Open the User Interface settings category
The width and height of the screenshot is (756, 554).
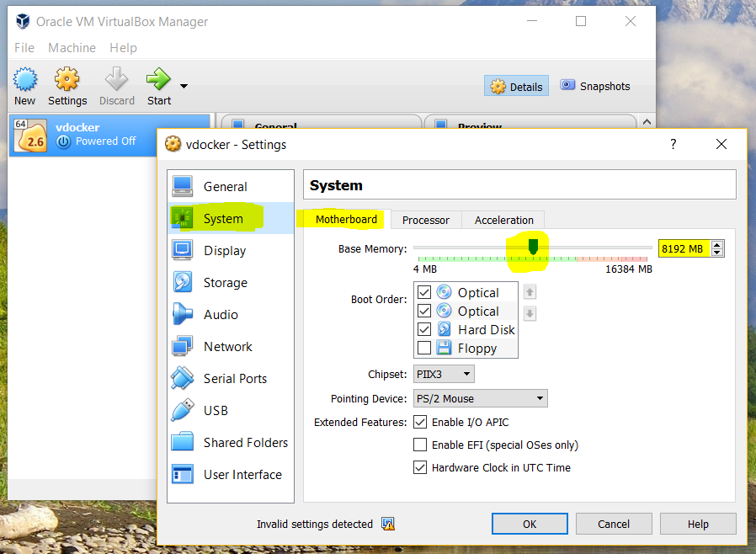(x=231, y=475)
